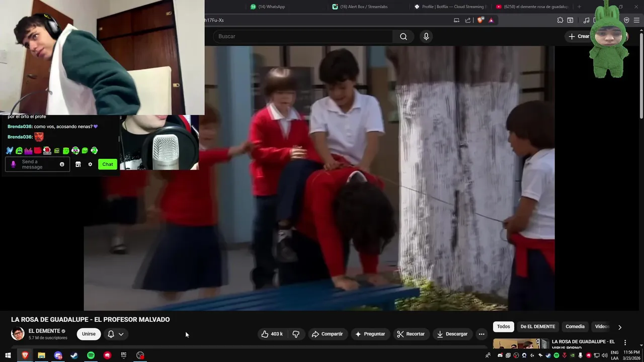Click the Unirse join channel button
Image resolution: width=644 pixels, height=362 pixels.
pos(89,334)
